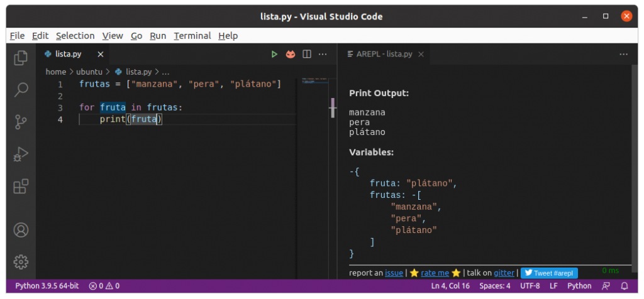Screen dimensions: 644x299
Task: Open the gitter link
Action: 502,273
